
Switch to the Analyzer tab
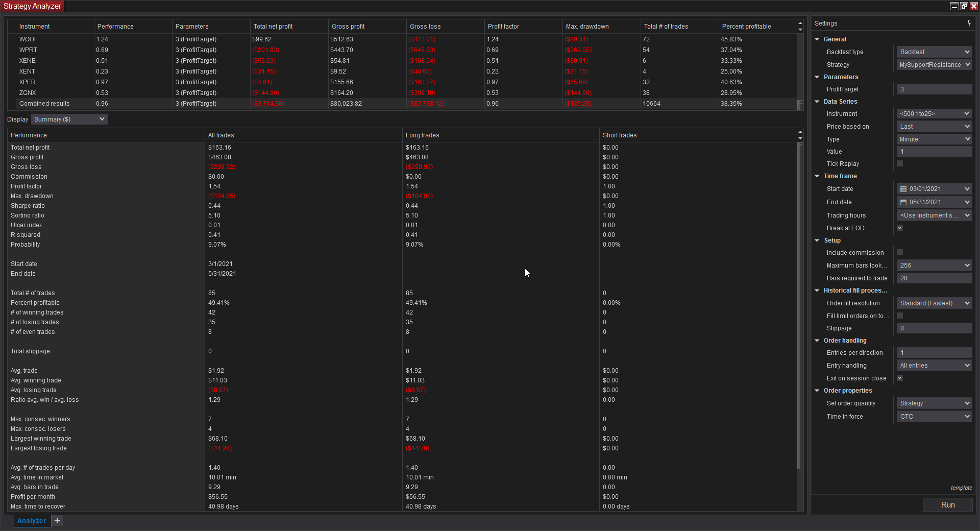[x=32, y=520]
